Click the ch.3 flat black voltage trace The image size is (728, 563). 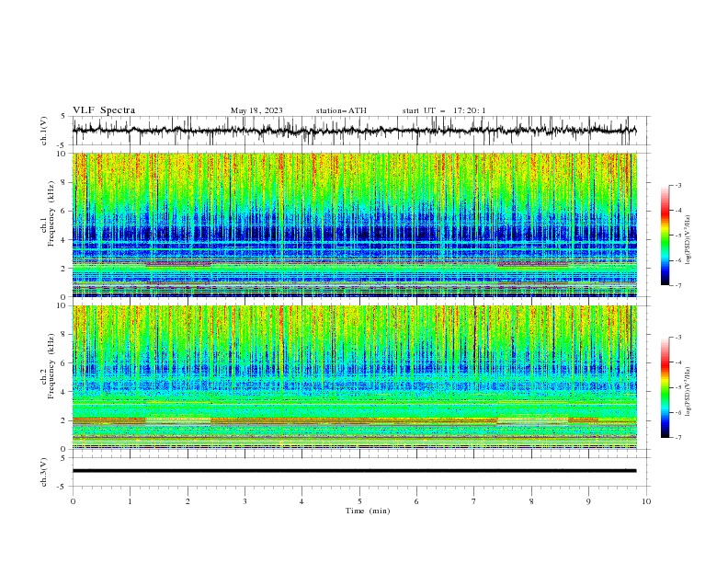pyautogui.click(x=354, y=471)
